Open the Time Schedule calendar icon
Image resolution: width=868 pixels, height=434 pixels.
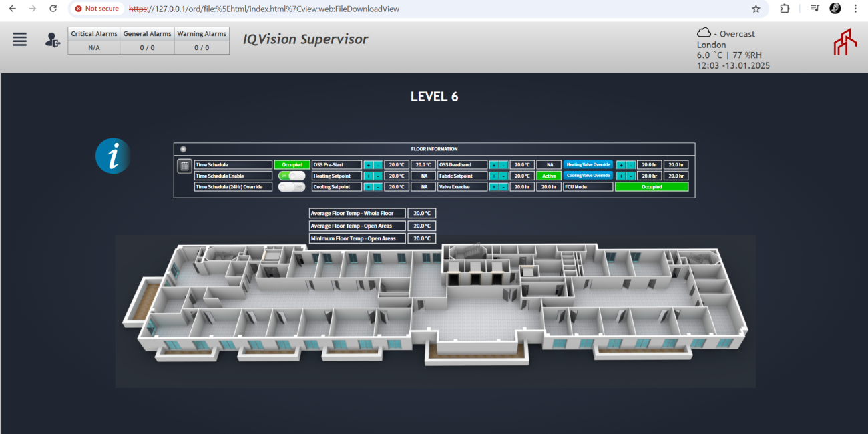(184, 166)
